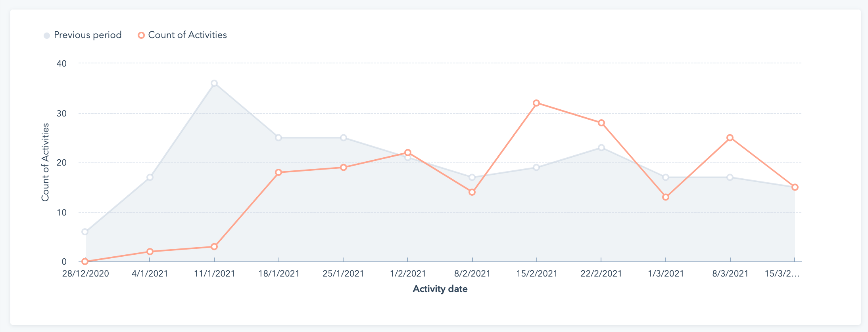
Task: Click the orange data point at 25/1/2021
Action: 344,167
